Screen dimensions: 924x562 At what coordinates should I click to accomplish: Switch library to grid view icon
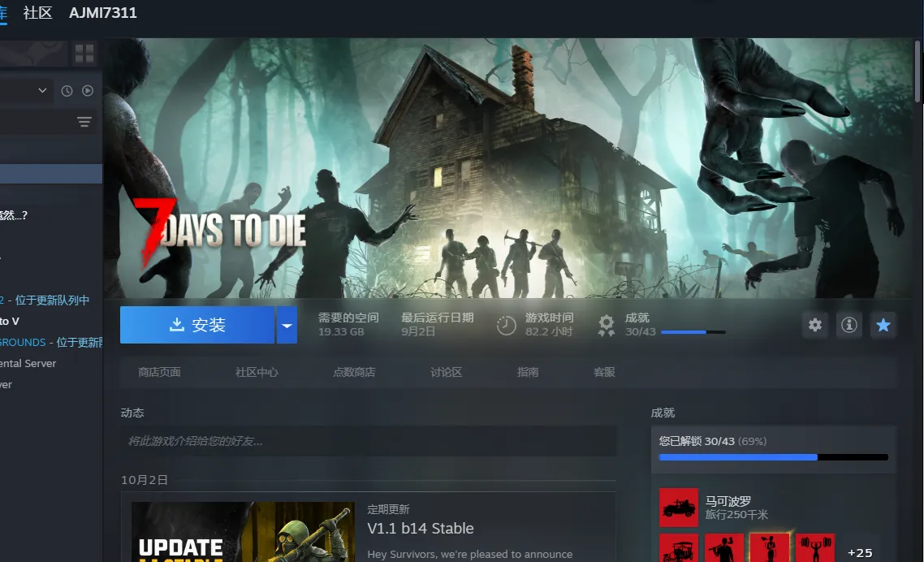tap(84, 54)
